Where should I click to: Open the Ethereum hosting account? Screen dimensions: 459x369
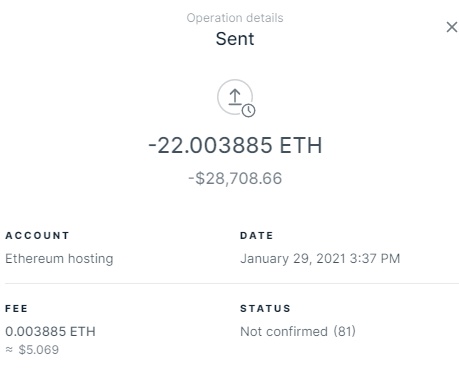(x=59, y=259)
